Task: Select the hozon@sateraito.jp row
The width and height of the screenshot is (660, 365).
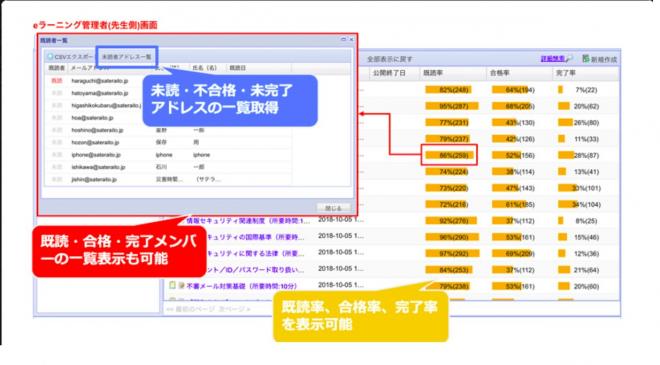Action: [x=168, y=142]
